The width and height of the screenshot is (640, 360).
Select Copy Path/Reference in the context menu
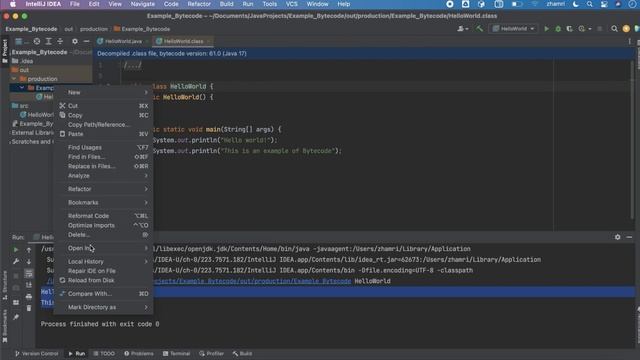[x=104, y=124]
